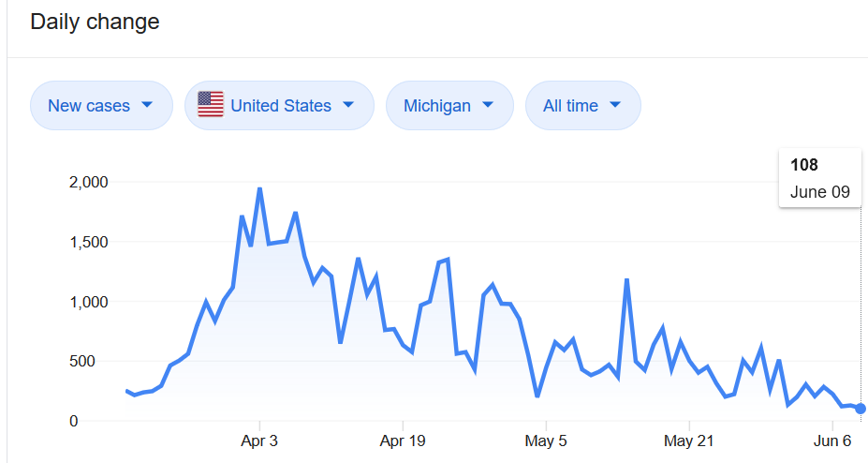This screenshot has height=463, width=868.
Task: Click the chart's highest peak near Apr 3
Action: click(x=259, y=189)
